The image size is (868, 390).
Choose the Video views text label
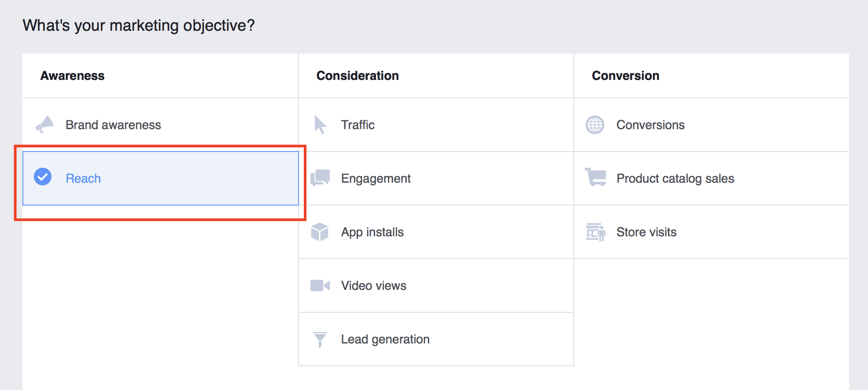coord(373,286)
